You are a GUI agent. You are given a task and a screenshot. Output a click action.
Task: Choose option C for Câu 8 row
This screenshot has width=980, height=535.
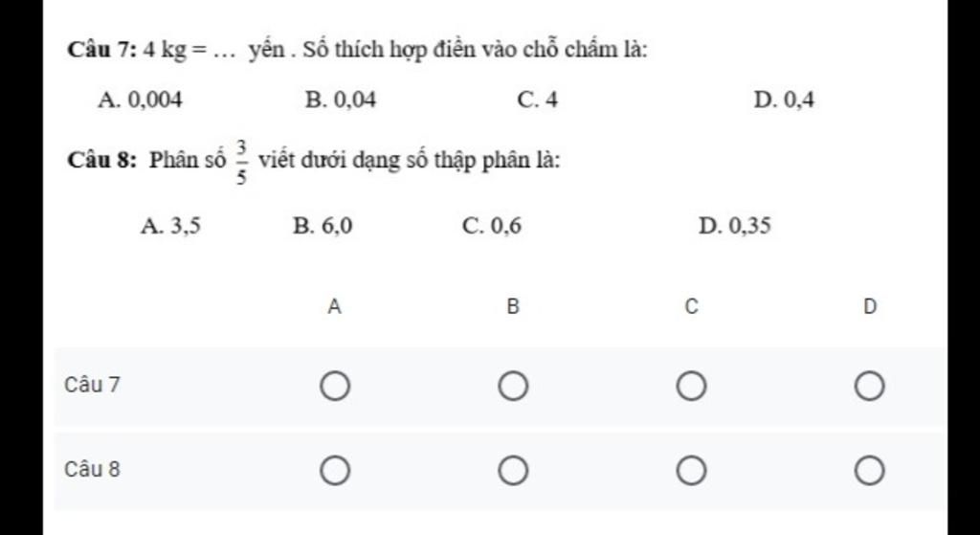(691, 471)
